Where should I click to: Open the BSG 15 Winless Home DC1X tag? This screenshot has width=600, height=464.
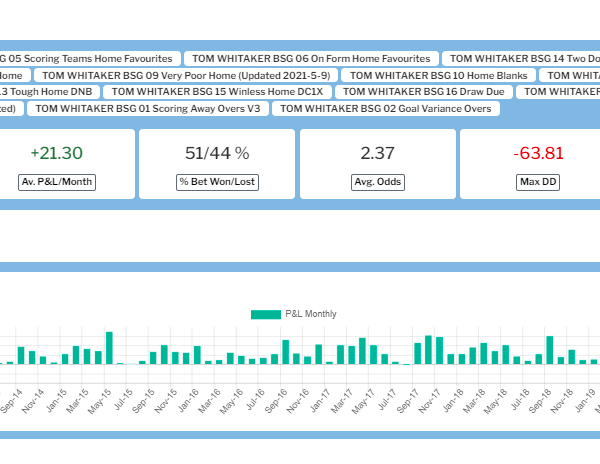click(217, 92)
